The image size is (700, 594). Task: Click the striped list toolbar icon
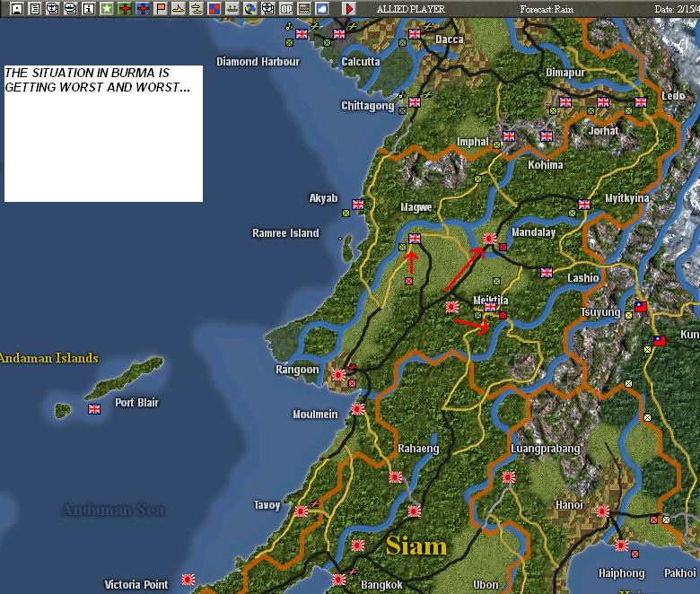point(304,8)
